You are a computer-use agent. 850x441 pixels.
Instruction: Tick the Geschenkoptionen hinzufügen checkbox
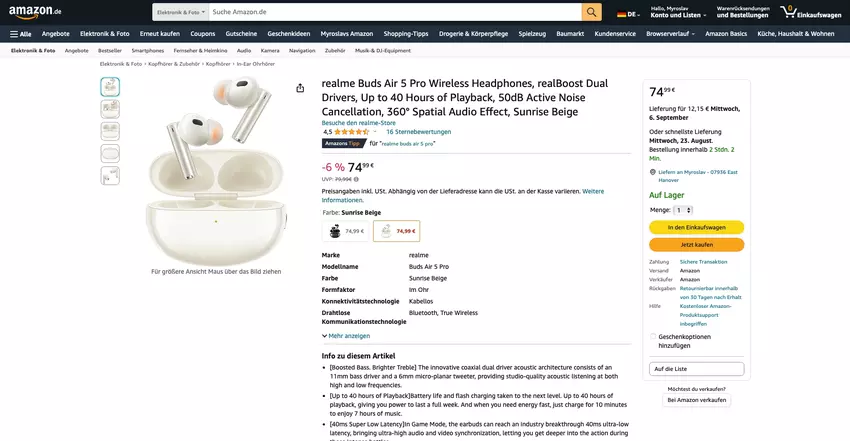(653, 336)
